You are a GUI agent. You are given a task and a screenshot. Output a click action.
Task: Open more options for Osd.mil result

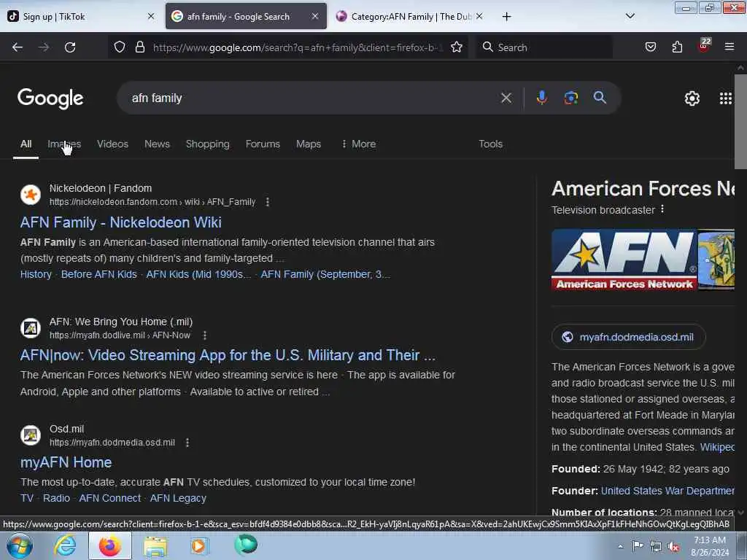tap(187, 443)
